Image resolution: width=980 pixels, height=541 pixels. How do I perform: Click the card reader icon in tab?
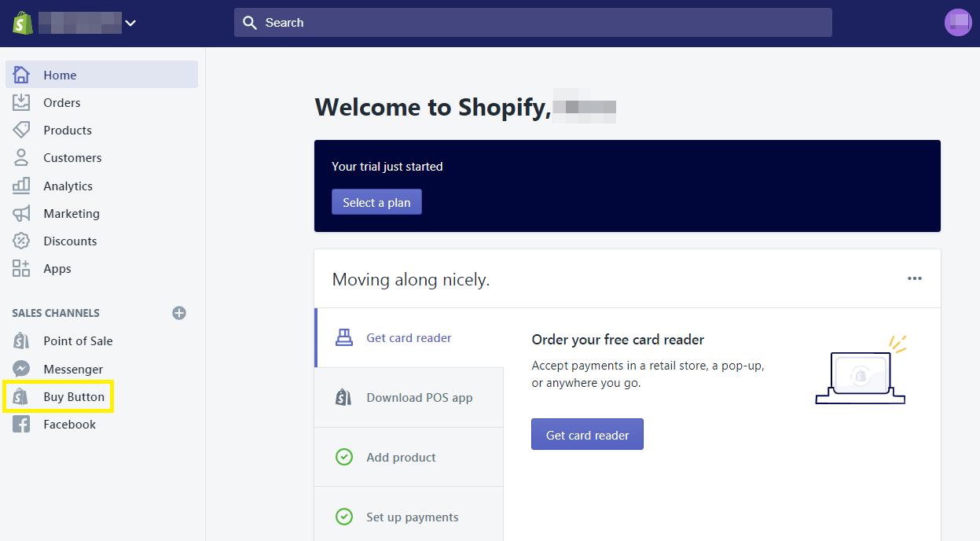(344, 338)
